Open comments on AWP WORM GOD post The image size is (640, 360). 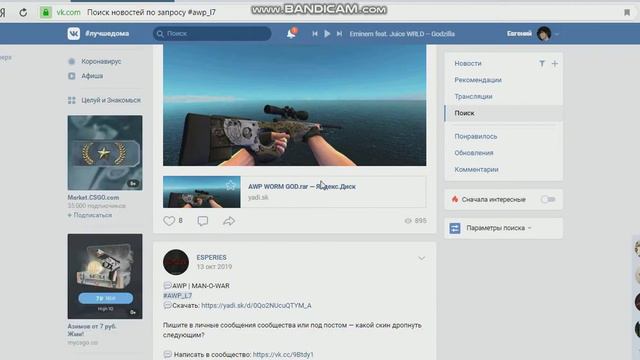(203, 221)
